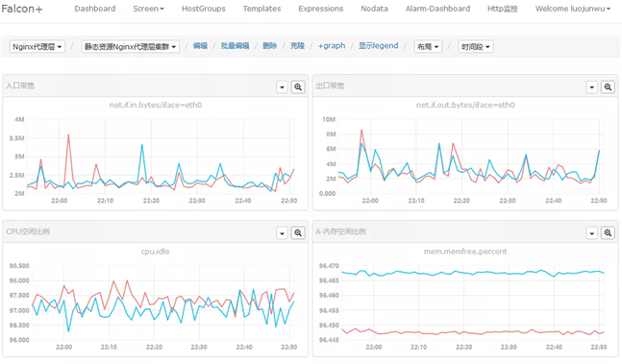The width and height of the screenshot is (622, 364).
Task: Click the blue line in the mem.memfree.percent chart
Action: (472, 273)
